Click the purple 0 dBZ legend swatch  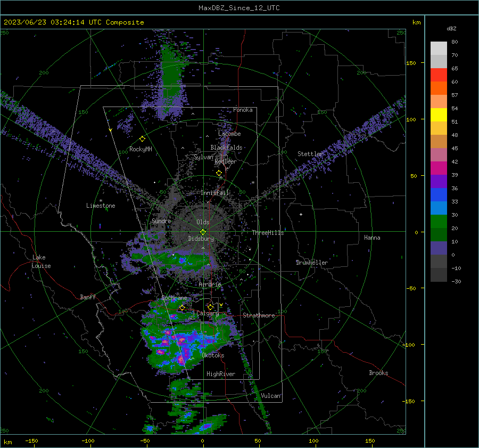(439, 248)
